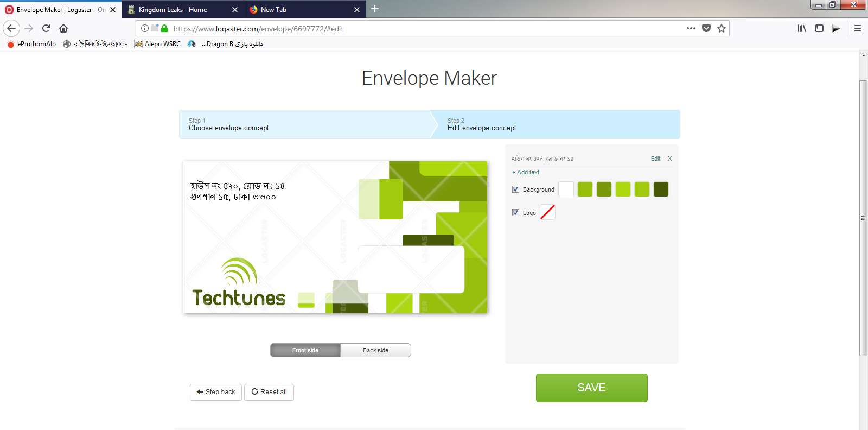Remove the address text line with X
868x430 pixels.
pyautogui.click(x=669, y=159)
